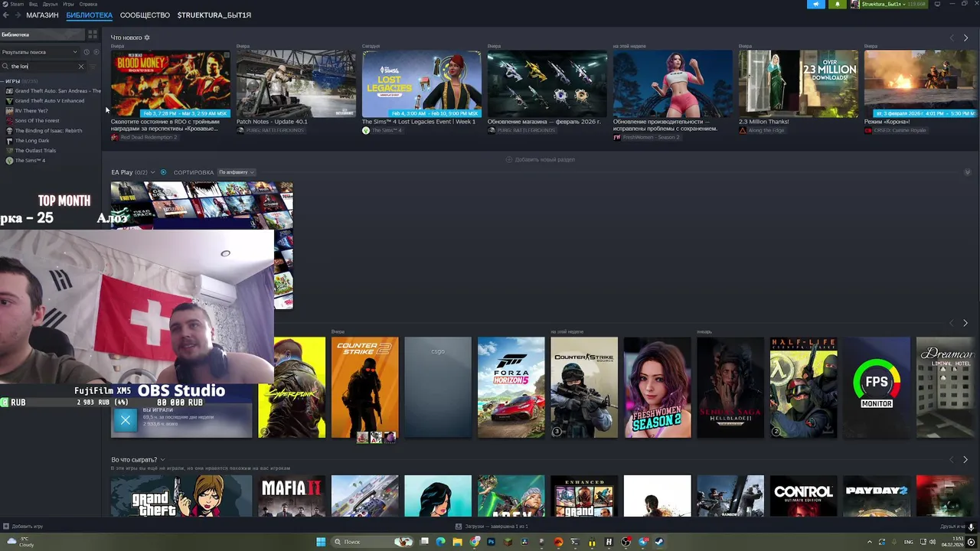This screenshot has height=551, width=980.
Task: Open the $TRUEKTURA_БЫТ1Я profile tab
Action: (x=214, y=15)
